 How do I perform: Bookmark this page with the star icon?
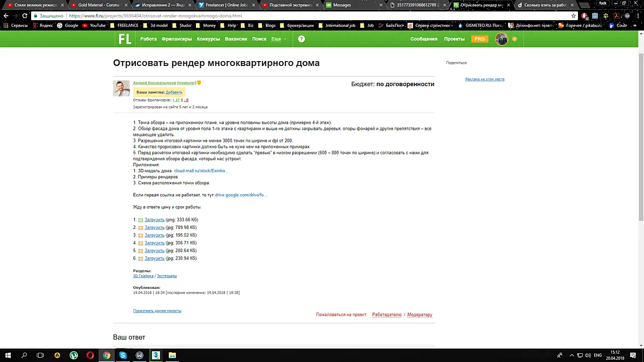574,16
